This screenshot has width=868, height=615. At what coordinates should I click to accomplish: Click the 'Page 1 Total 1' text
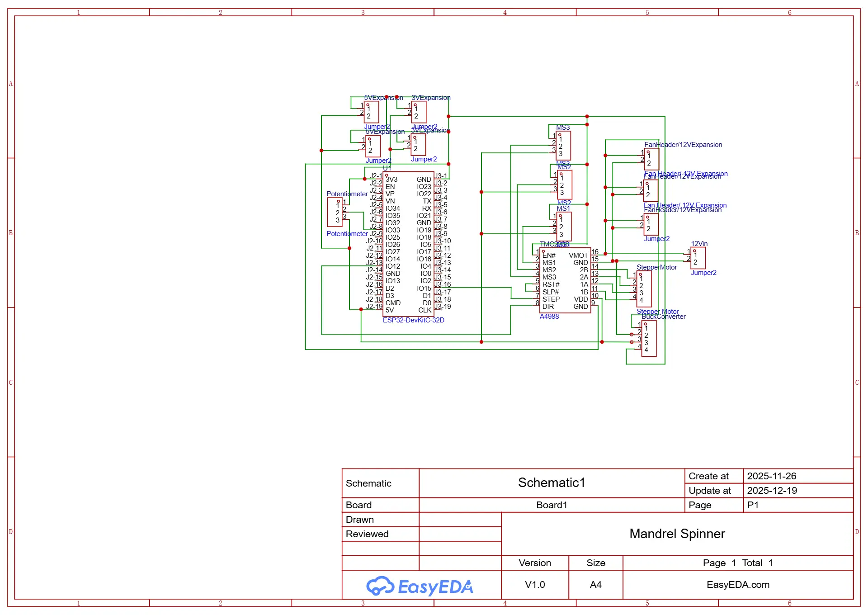coord(738,563)
